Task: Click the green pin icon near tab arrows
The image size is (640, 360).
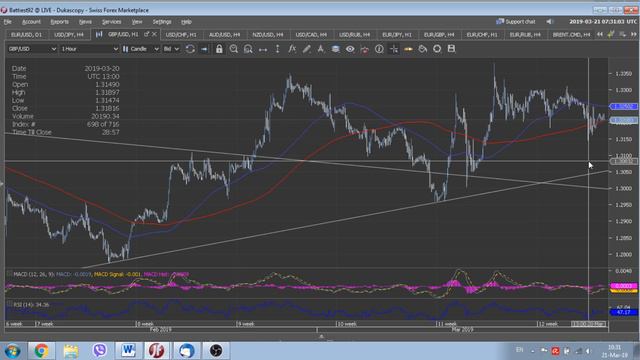Action: point(611,35)
